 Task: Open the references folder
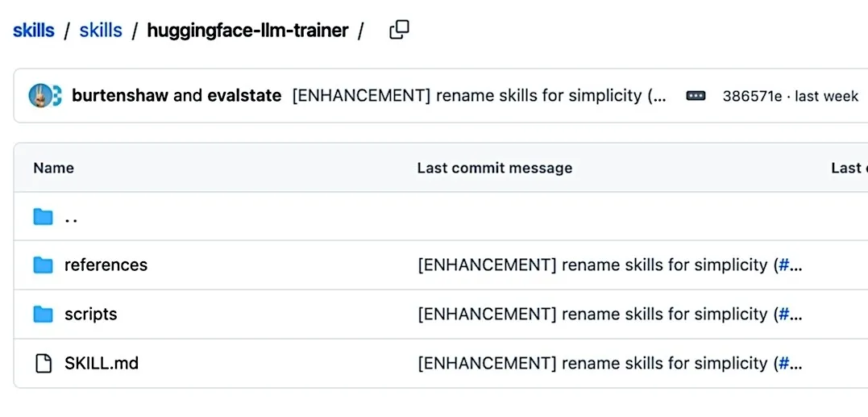coord(106,265)
